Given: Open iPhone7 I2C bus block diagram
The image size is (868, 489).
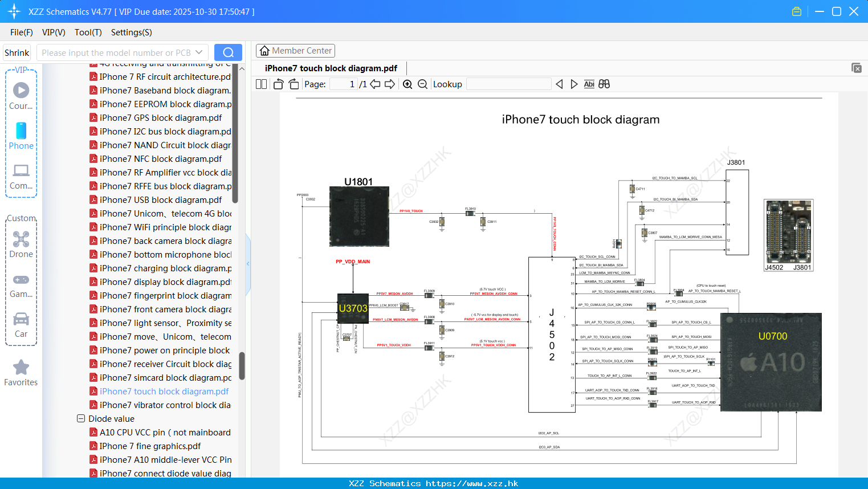Looking at the screenshot, I should 161,131.
